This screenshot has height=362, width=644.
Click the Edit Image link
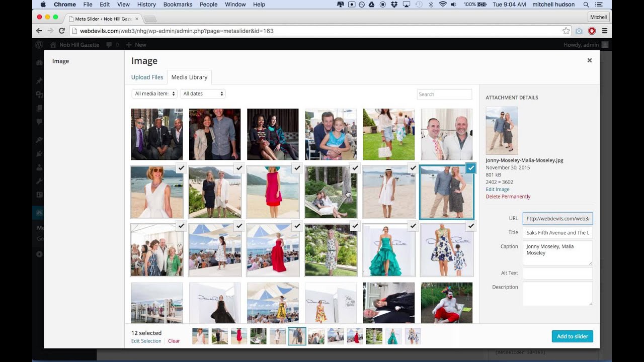click(x=498, y=189)
